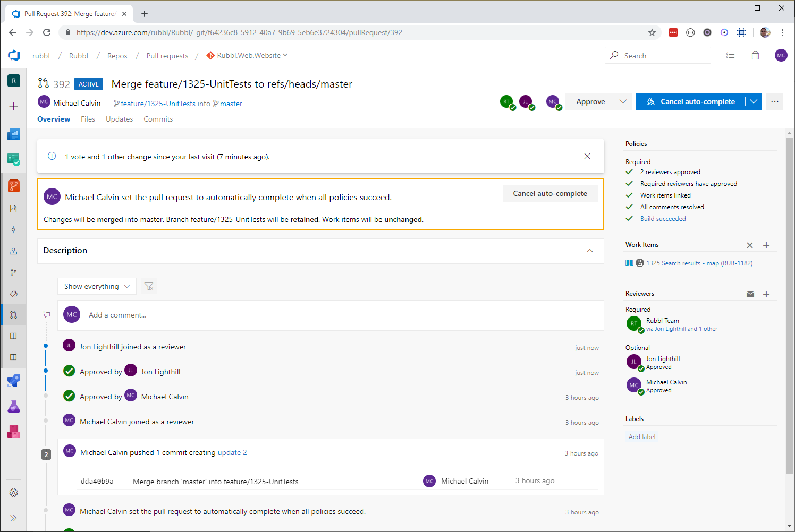Open the work items list icon in header
Viewport: 795px width, 532px height.
731,55
